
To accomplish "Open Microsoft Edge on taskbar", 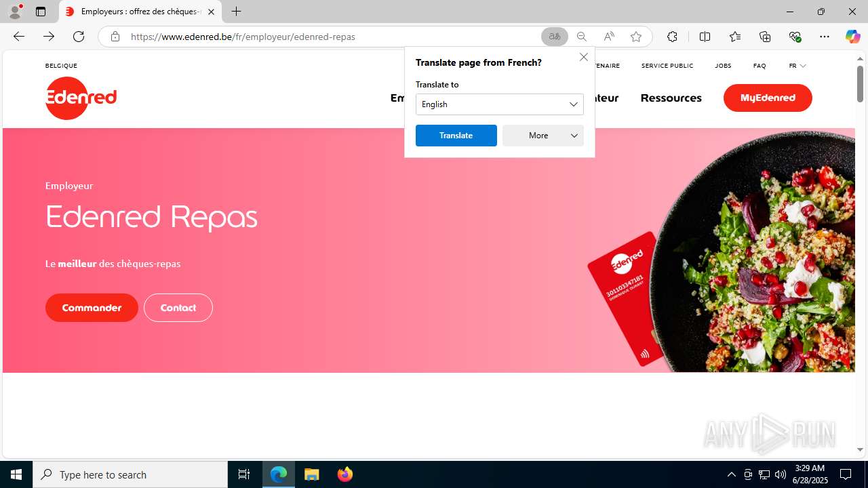I will pyautogui.click(x=279, y=474).
